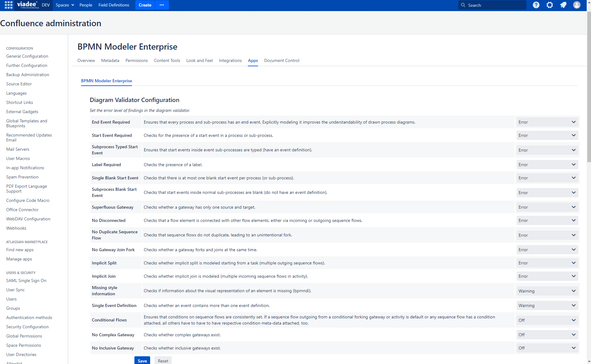Open Missing style information Warning dropdown
Viewport: 591px width, 364px height.
[x=547, y=291]
